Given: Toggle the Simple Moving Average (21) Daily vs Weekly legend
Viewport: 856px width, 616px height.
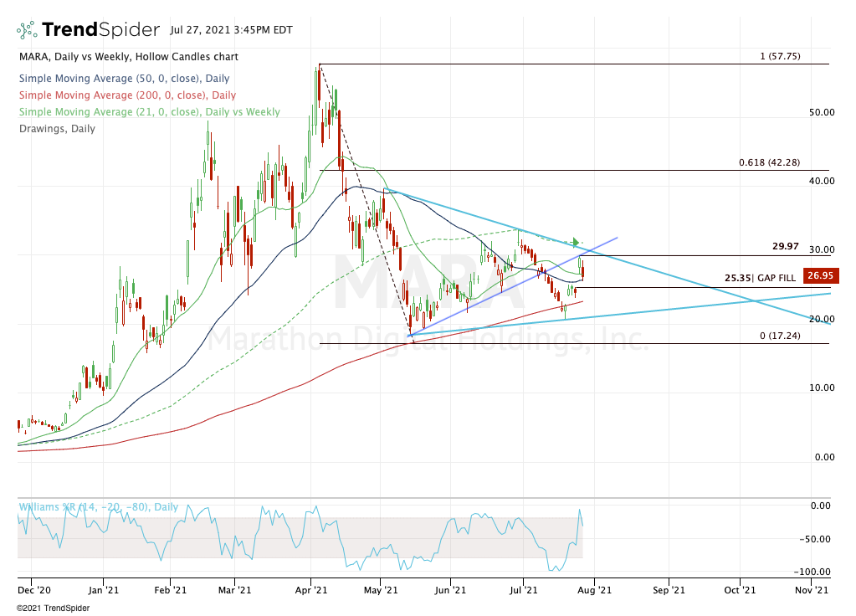Looking at the screenshot, I should click(149, 112).
